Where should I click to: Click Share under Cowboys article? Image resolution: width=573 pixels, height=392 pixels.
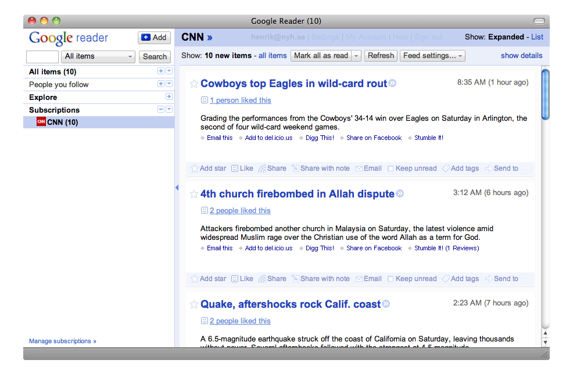[272, 168]
